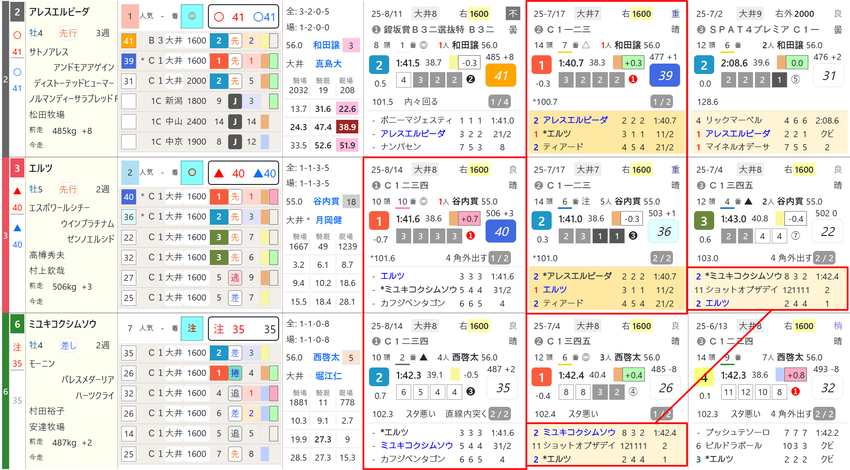Click the cyan 注 mark box for ミユキコクシムソウ

[191, 329]
